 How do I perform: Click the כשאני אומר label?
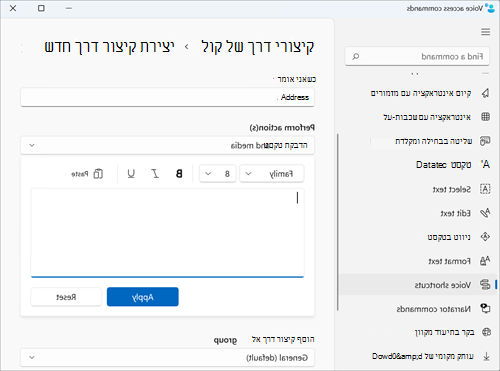tap(297, 79)
